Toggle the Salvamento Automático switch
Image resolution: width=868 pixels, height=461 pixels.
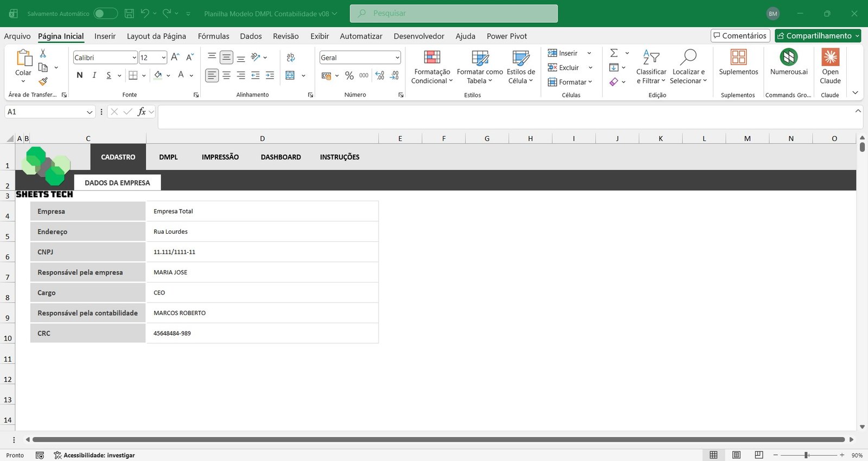pos(105,14)
